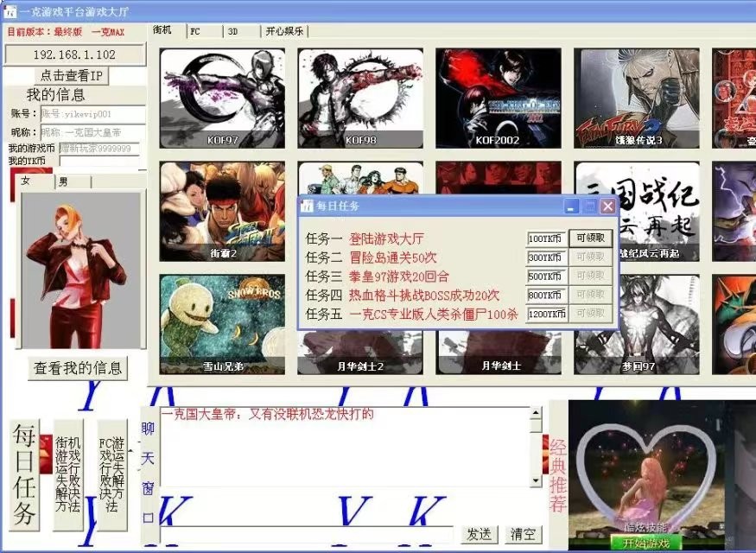756x553 pixels.
Task: Switch to the 开心娱乐 tab
Action: coord(284,31)
